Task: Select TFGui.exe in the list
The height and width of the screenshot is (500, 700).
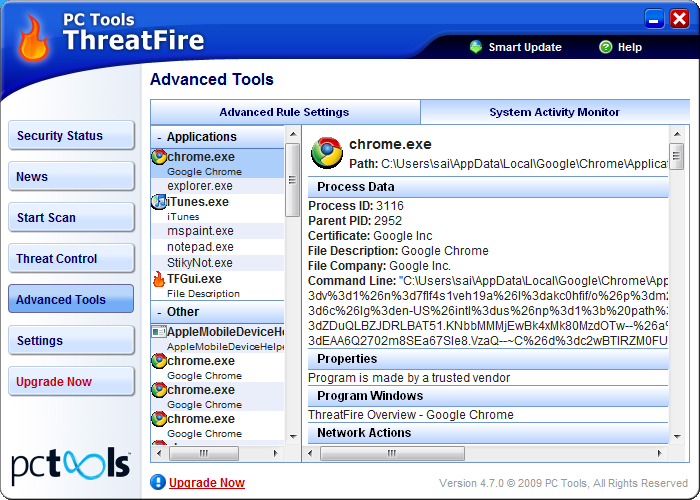Action: tap(217, 286)
